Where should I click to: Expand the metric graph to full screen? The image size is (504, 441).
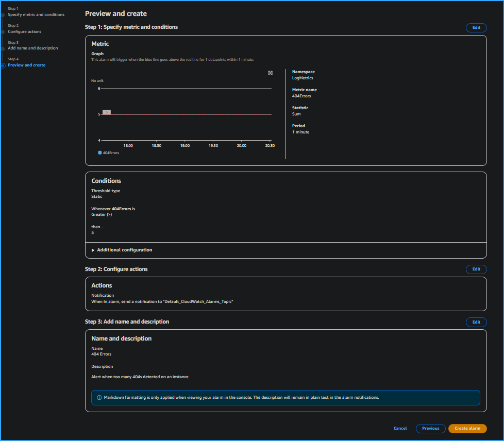click(x=270, y=73)
